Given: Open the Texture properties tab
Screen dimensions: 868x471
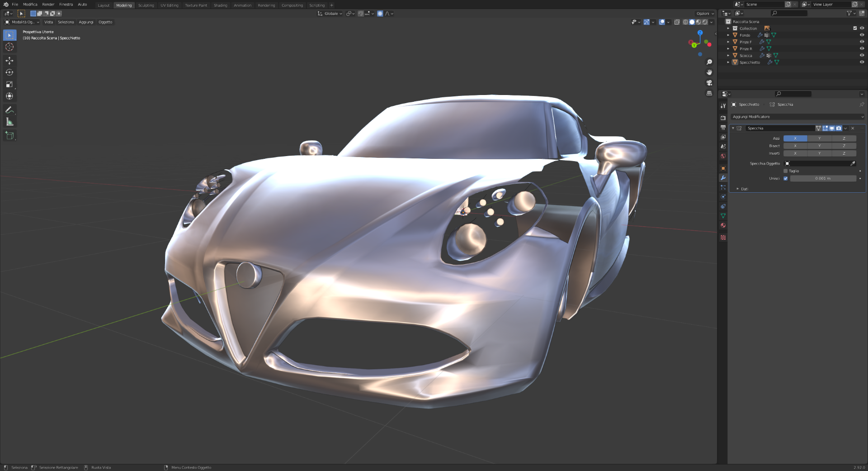Looking at the screenshot, I should (723, 238).
